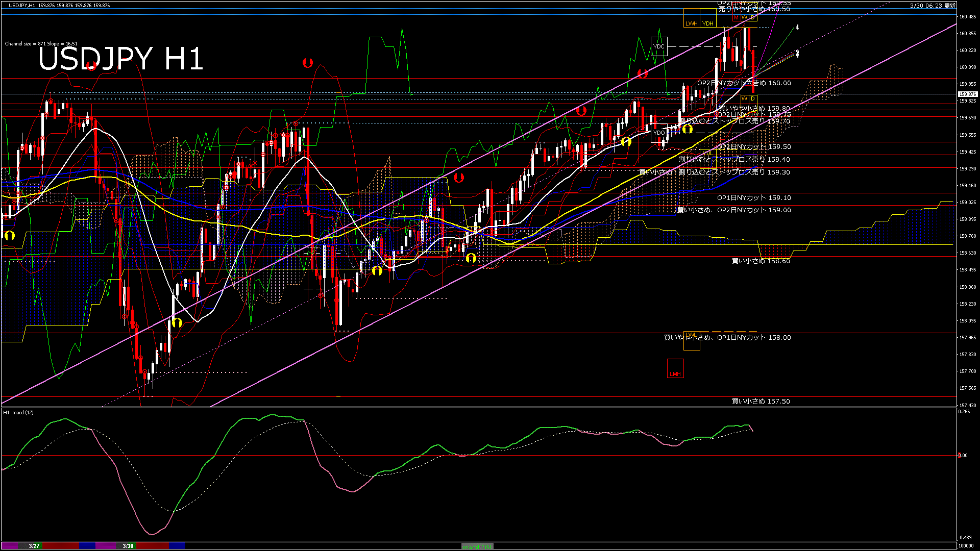Click the 3/30 06:23 更新 timestamp

tap(932, 6)
